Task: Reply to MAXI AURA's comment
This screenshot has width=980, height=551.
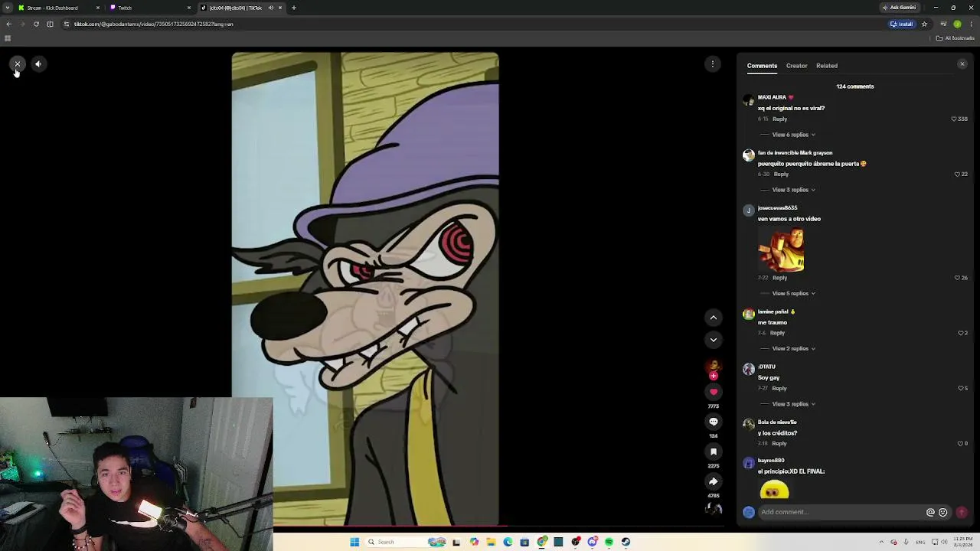Action: pos(779,119)
